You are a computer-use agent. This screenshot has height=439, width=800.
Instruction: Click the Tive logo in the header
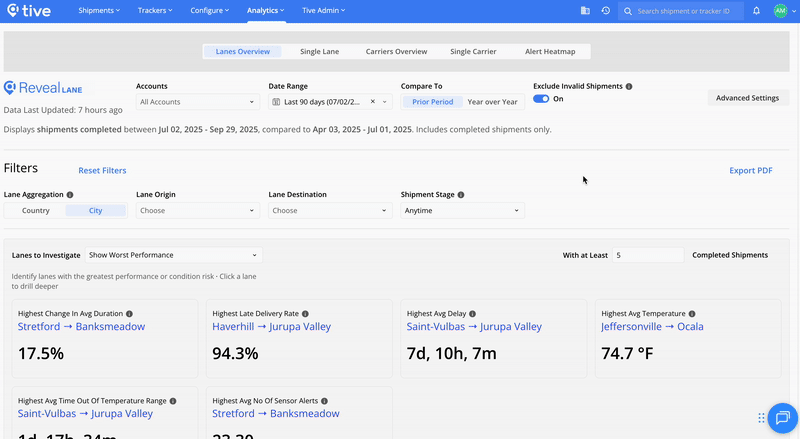tap(31, 11)
